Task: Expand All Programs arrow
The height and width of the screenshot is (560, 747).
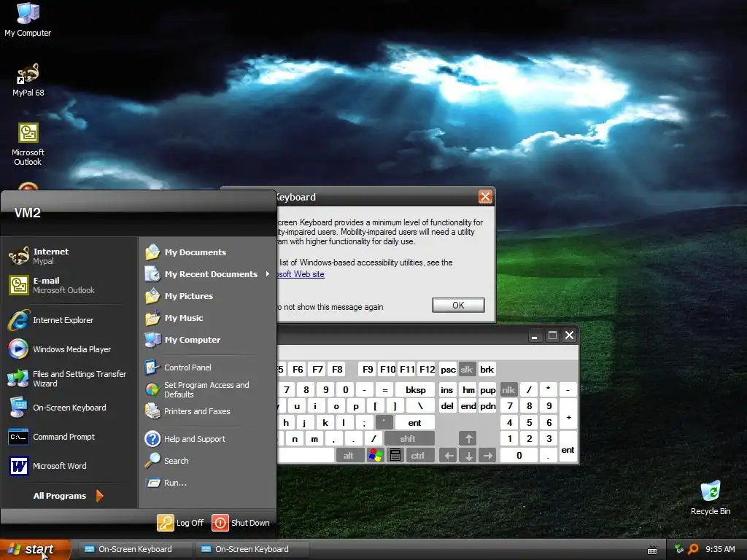Action: (x=99, y=496)
